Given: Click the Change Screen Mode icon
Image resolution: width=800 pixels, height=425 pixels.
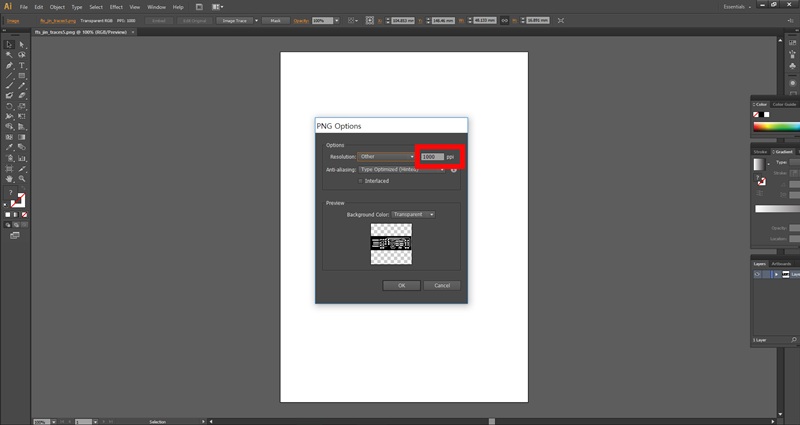Looking at the screenshot, I should click(15, 236).
